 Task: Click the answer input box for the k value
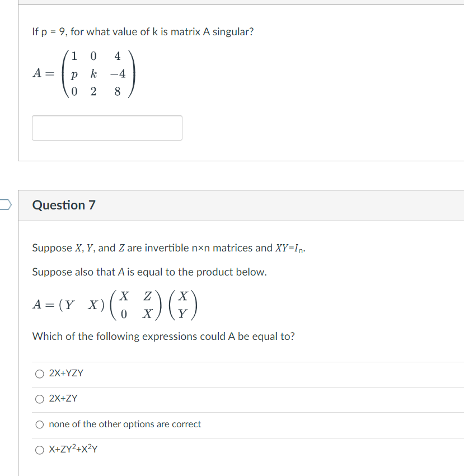click(x=107, y=128)
